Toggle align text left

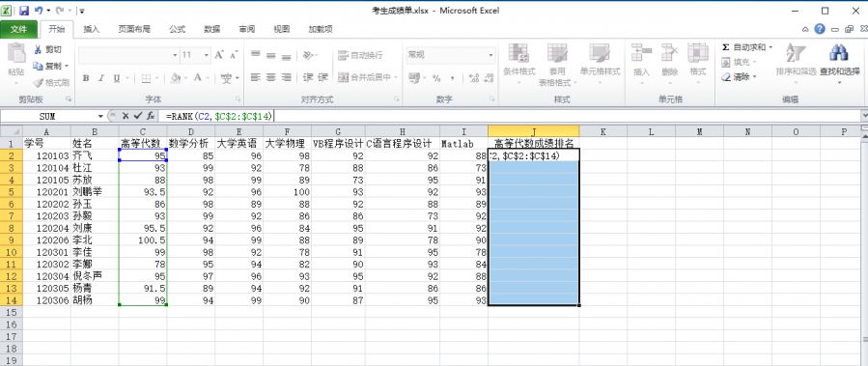255,77
